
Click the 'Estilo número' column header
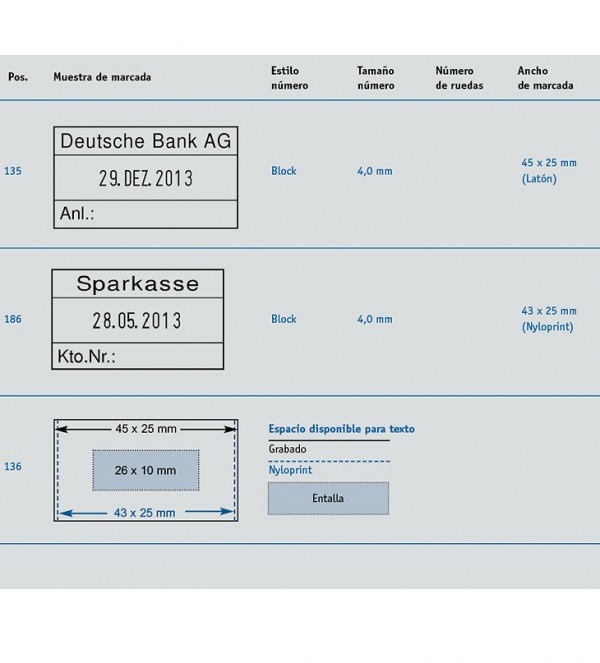coord(290,78)
